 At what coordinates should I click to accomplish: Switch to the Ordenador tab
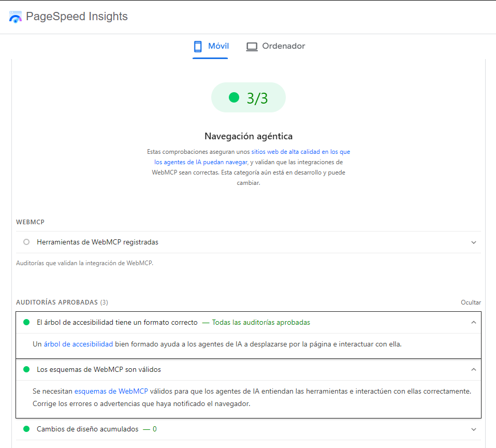pyautogui.click(x=275, y=46)
